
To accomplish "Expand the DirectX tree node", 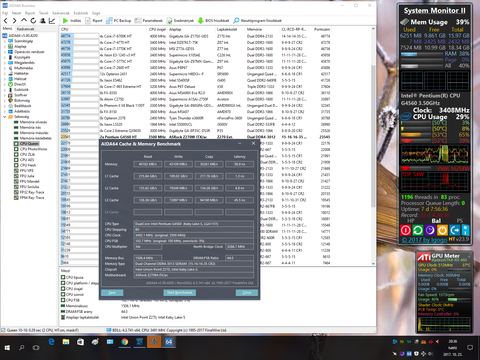I will pyautogui.click(x=5, y=84).
